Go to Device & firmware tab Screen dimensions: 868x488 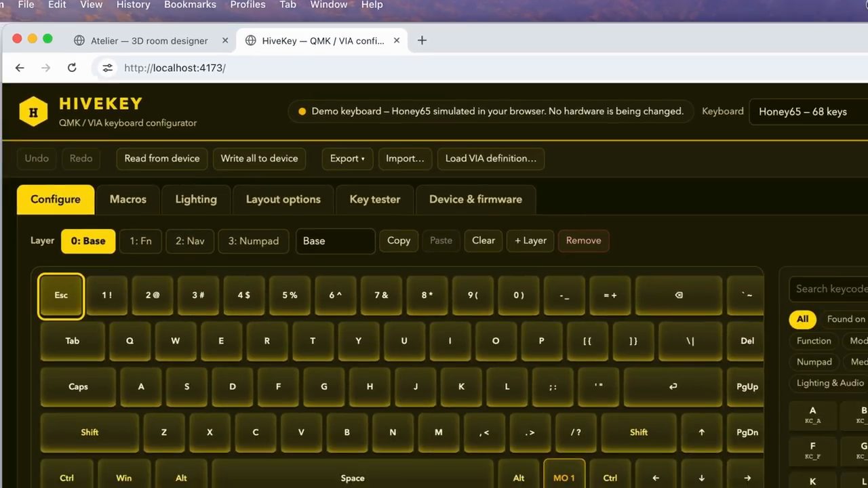pos(475,199)
